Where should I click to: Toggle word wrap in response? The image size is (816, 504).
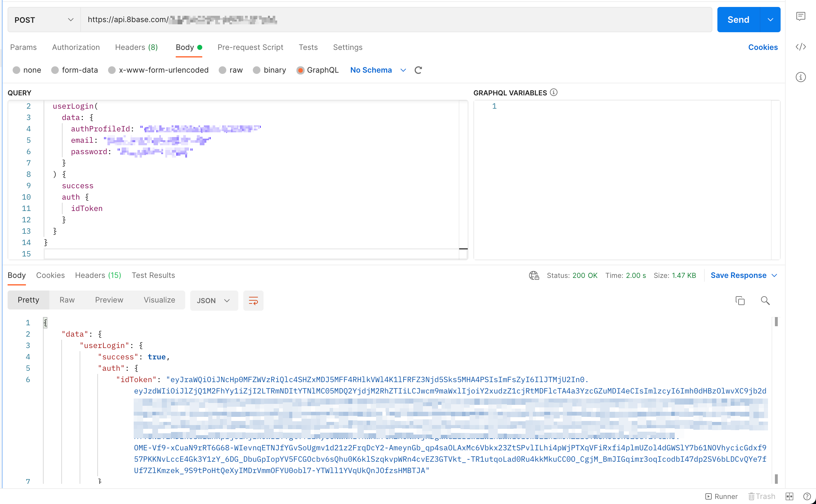(253, 301)
